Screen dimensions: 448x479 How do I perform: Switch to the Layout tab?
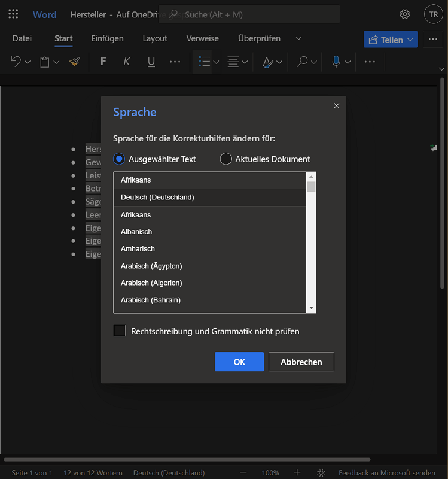(x=155, y=38)
